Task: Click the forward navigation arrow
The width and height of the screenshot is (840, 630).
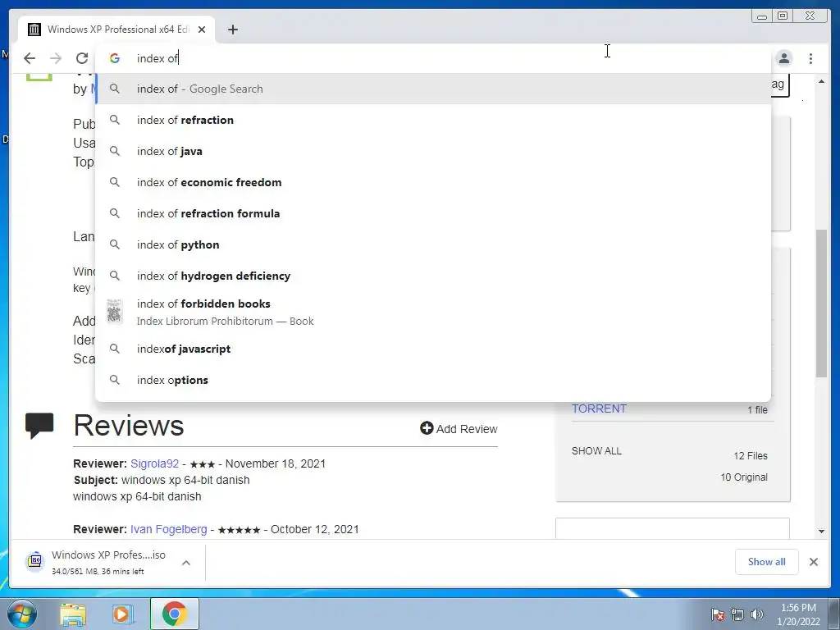Action: [x=56, y=58]
